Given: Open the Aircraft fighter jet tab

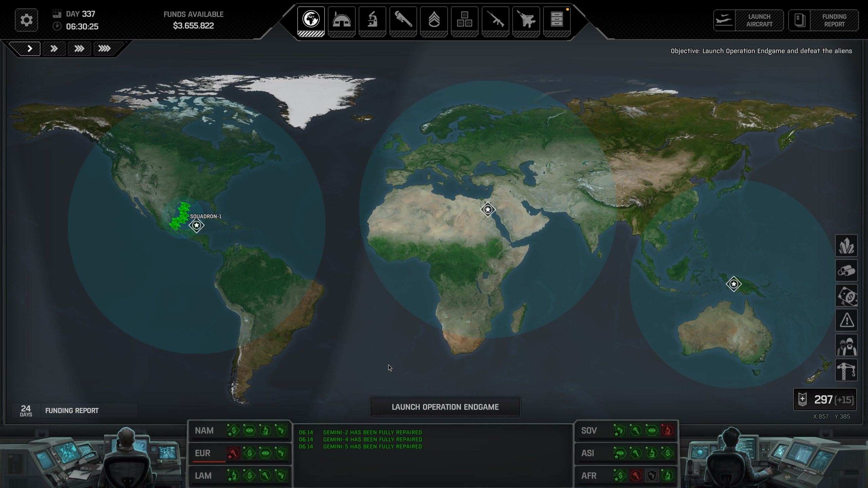Looking at the screenshot, I should (x=526, y=21).
